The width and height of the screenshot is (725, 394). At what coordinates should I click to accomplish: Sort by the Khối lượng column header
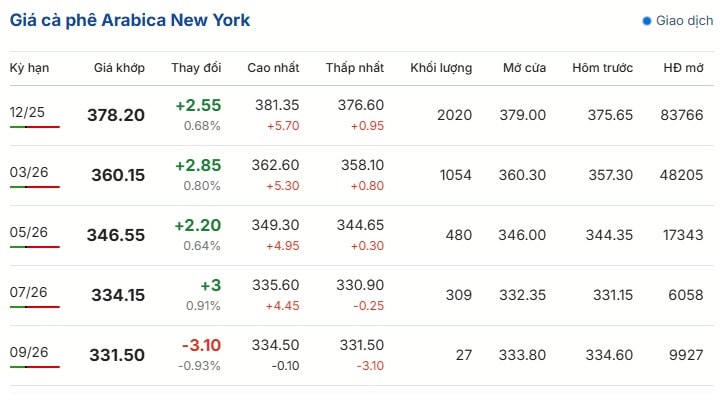441,68
